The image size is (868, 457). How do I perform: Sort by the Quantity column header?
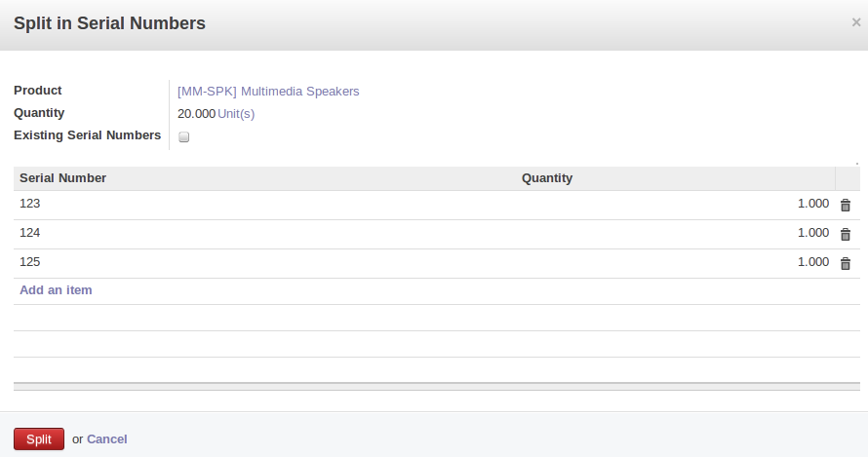547,178
